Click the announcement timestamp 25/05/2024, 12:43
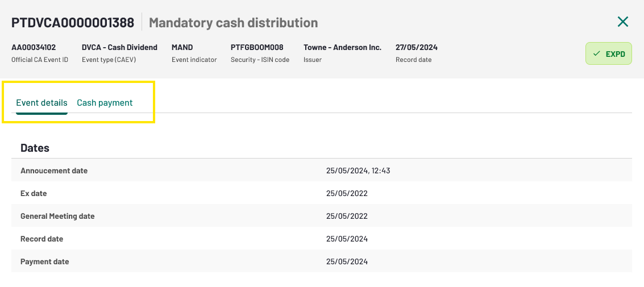 358,171
